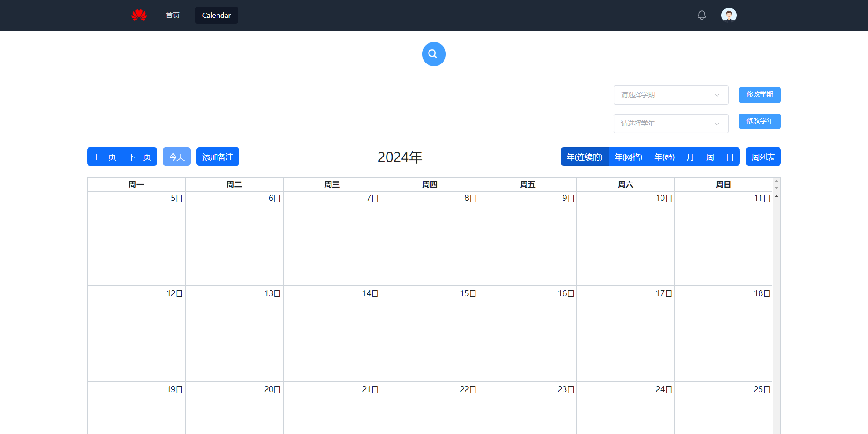Click the 周六 column header
This screenshot has width=868, height=434.
625,184
